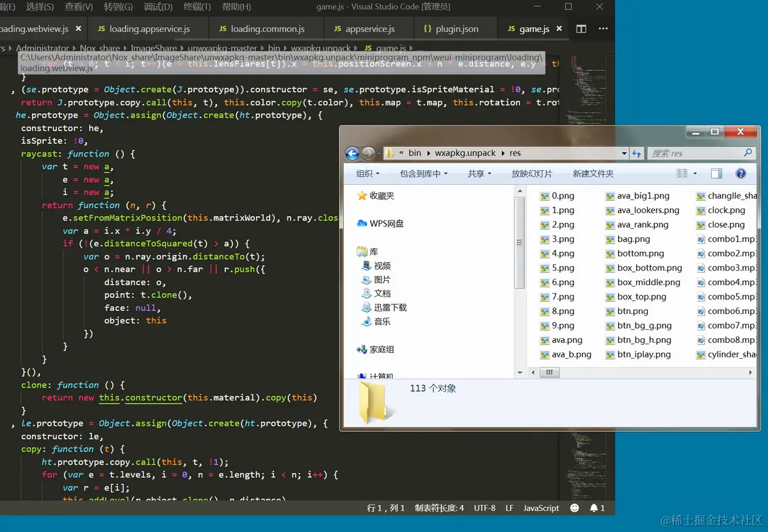
Task: Click 行 1, 列 1 cursor position indicator
Action: click(x=386, y=508)
